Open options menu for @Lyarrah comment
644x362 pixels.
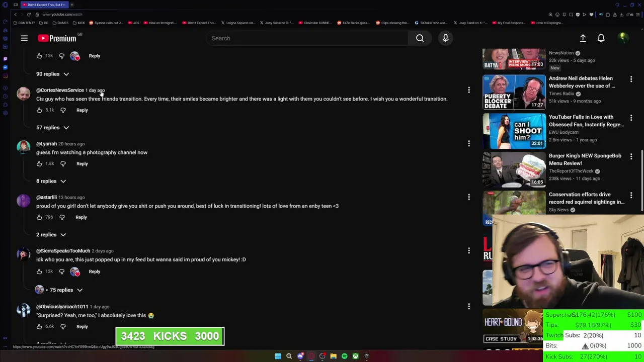pos(469,144)
